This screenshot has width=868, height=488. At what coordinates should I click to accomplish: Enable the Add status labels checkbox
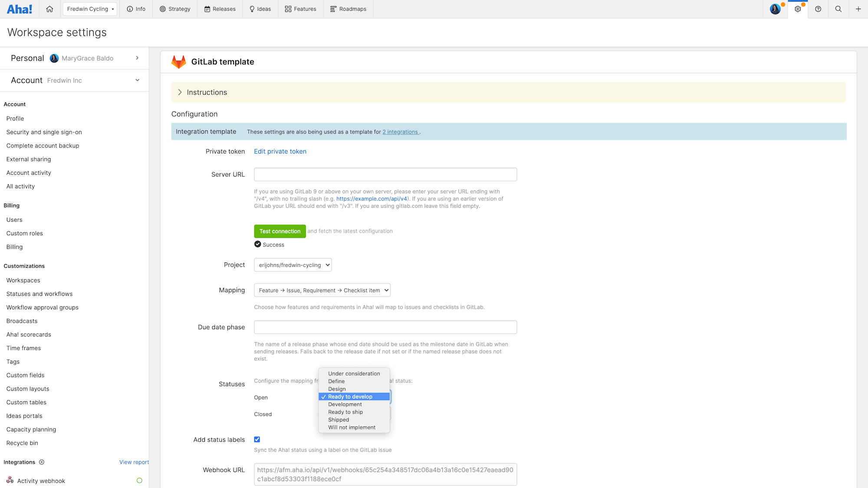(x=257, y=439)
